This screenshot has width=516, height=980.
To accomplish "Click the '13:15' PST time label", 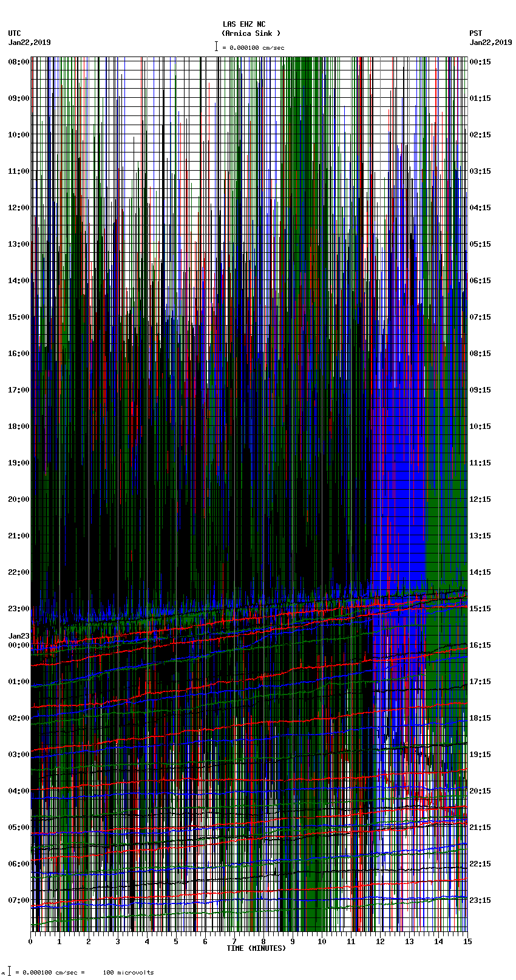I will coord(480,536).
